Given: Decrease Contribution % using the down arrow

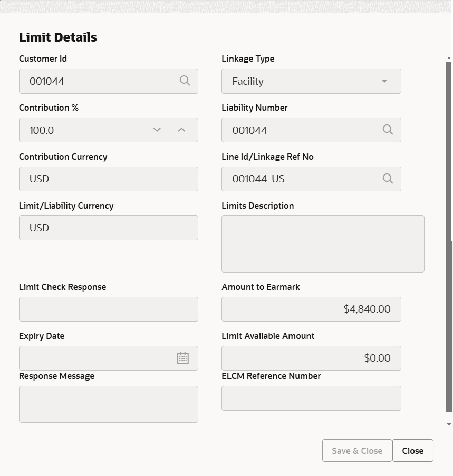Looking at the screenshot, I should point(157,130).
